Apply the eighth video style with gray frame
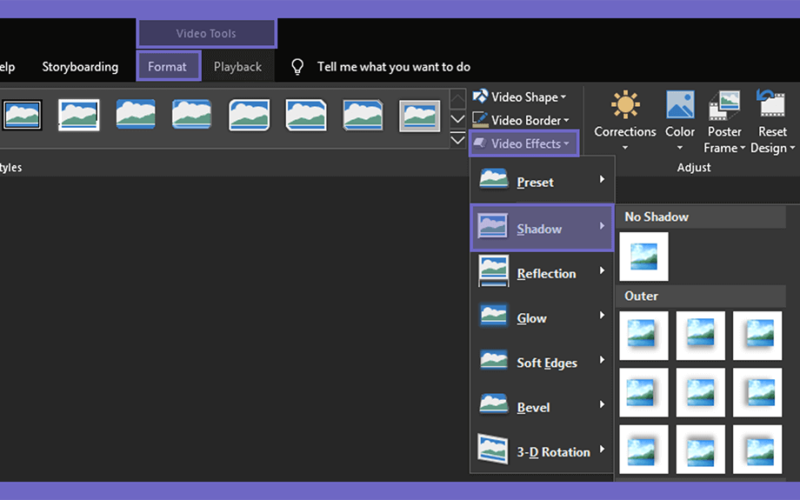800x500 pixels. click(x=419, y=116)
